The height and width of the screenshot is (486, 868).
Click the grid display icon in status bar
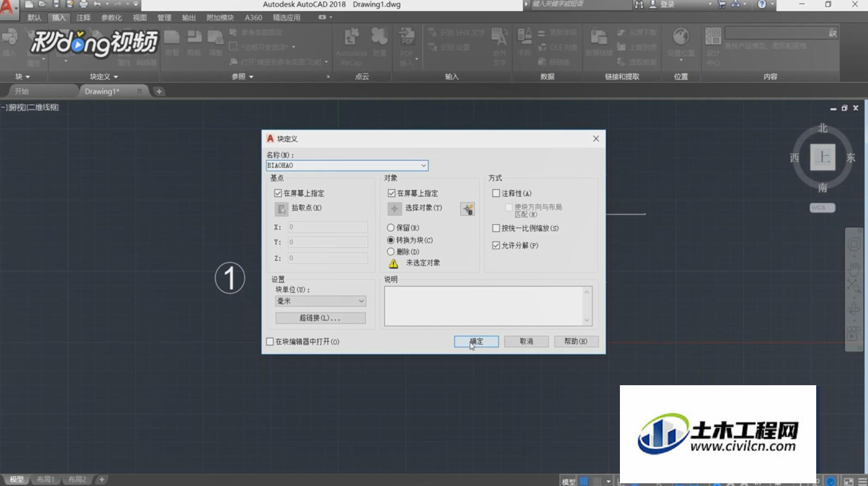[584, 481]
